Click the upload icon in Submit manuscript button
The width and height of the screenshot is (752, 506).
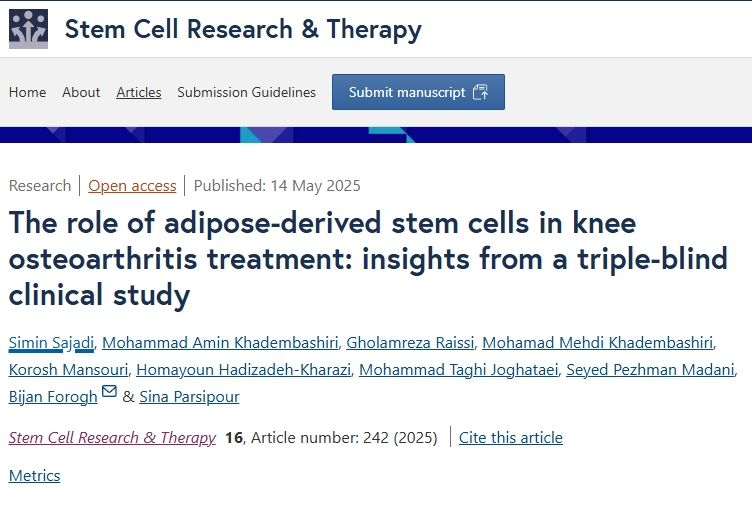480,92
